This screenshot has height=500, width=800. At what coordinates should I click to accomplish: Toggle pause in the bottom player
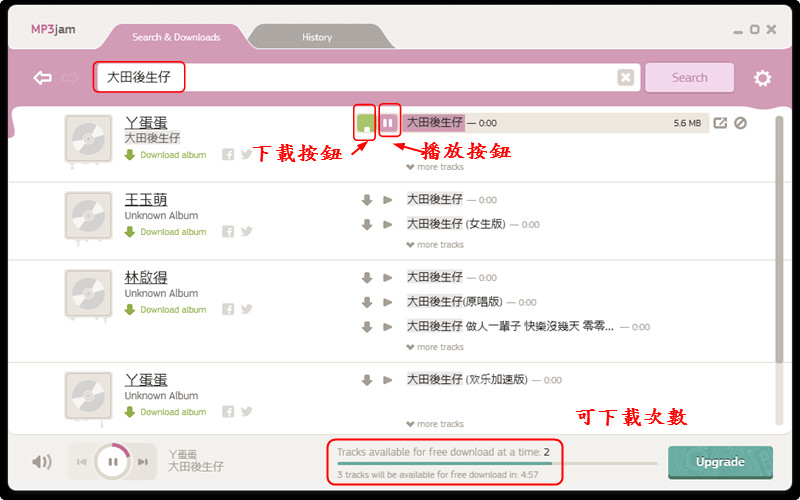tap(113, 462)
